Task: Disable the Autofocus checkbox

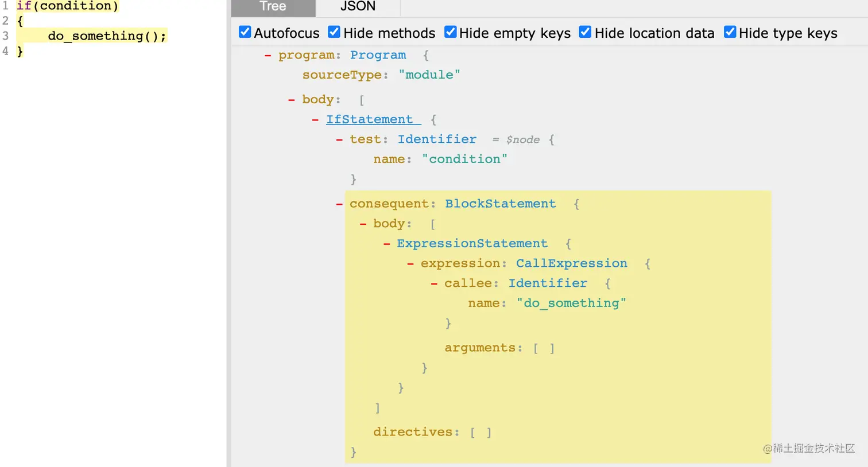Action: [245, 32]
